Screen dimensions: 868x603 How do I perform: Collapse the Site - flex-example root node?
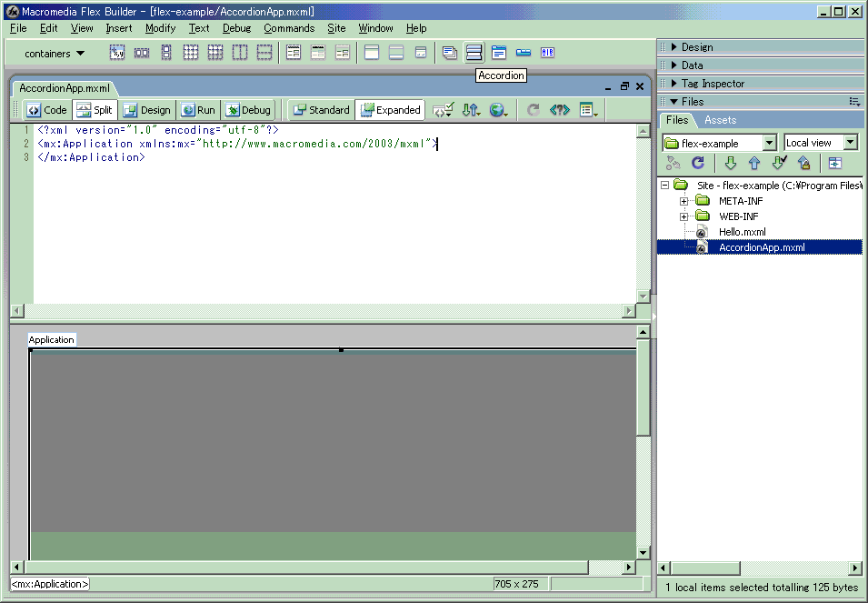pos(664,186)
